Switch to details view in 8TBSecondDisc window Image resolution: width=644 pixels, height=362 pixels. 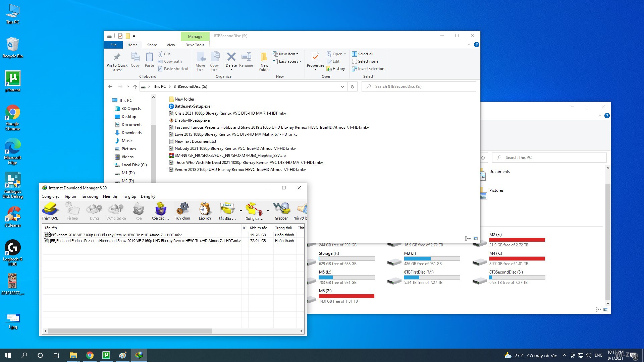pos(468,239)
